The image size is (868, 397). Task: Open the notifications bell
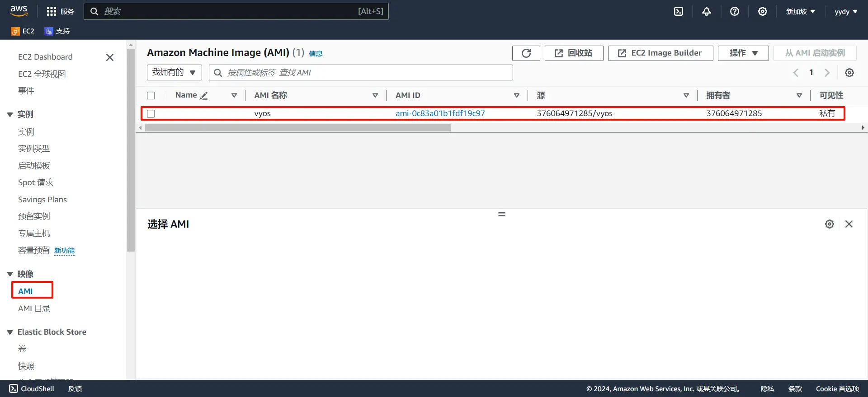[707, 11]
